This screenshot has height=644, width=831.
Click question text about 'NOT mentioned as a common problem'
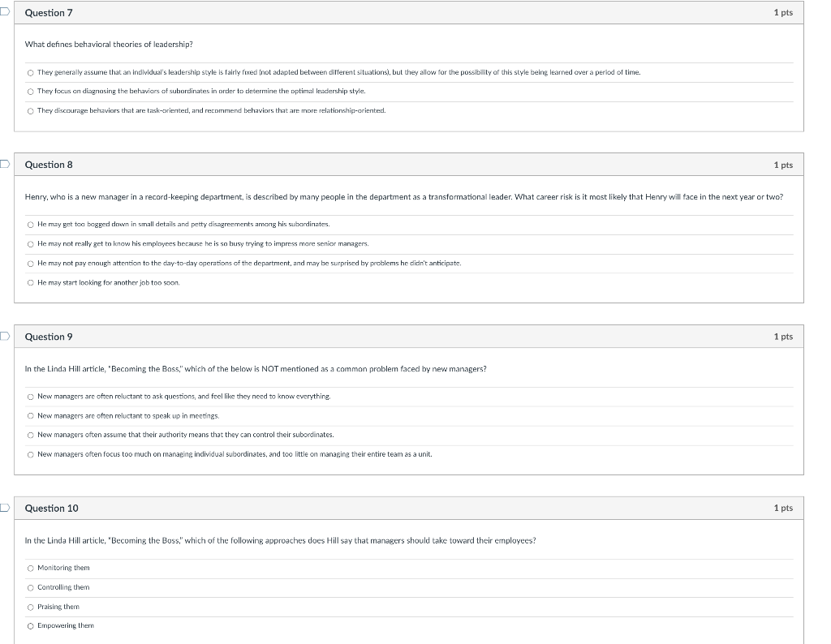(x=256, y=368)
